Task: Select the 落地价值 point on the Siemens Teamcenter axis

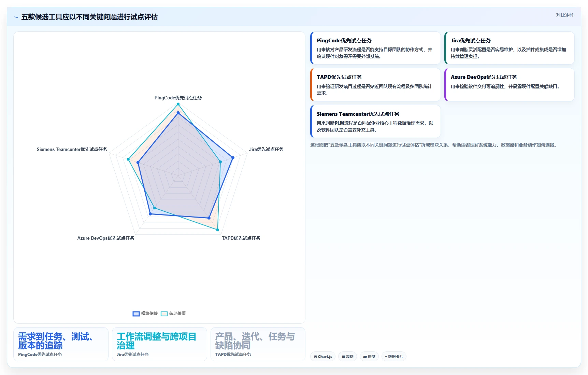Action: 128,159
